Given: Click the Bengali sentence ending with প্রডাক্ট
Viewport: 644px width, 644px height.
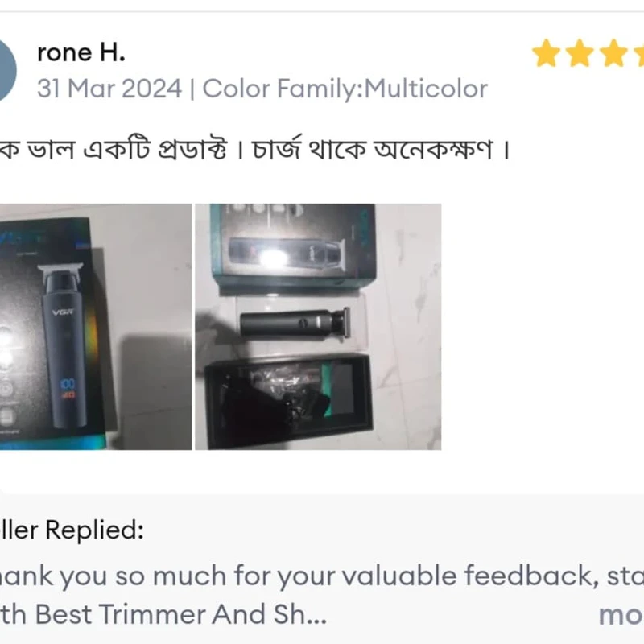Looking at the screenshot, I should point(113,150).
